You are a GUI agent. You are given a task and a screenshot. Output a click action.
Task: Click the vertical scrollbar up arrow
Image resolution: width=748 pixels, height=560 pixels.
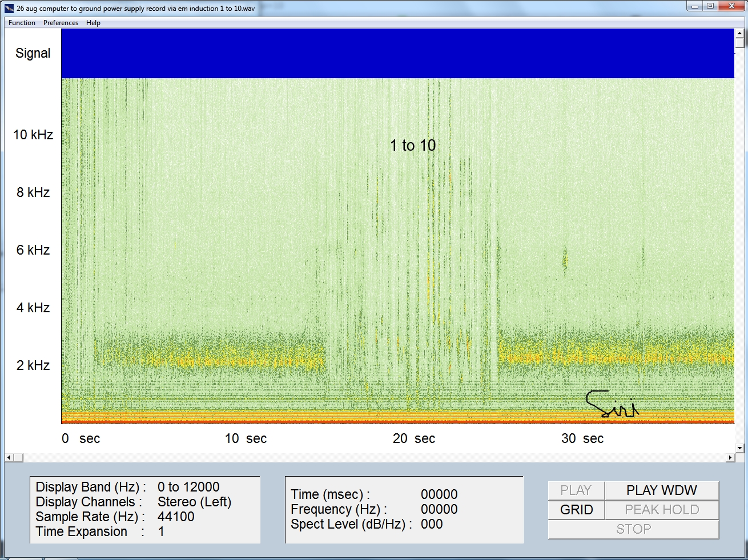click(739, 33)
